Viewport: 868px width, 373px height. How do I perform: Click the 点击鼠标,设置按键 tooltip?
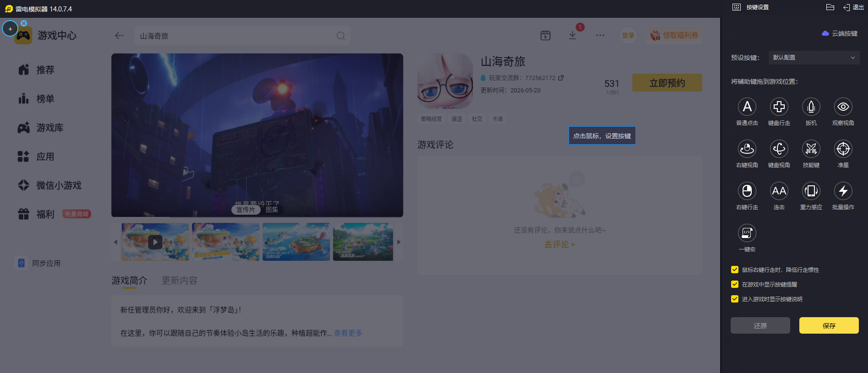coord(602,135)
